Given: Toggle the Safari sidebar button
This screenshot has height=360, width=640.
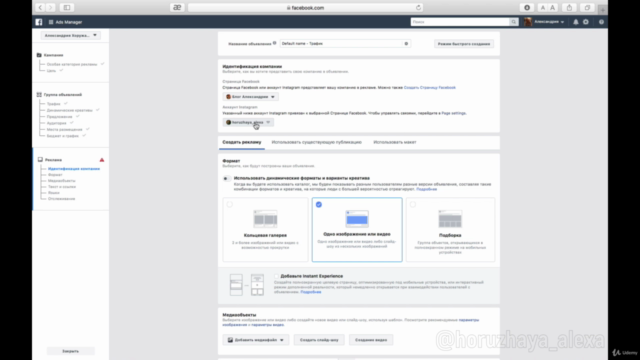Looking at the screenshot, I should (67, 7).
